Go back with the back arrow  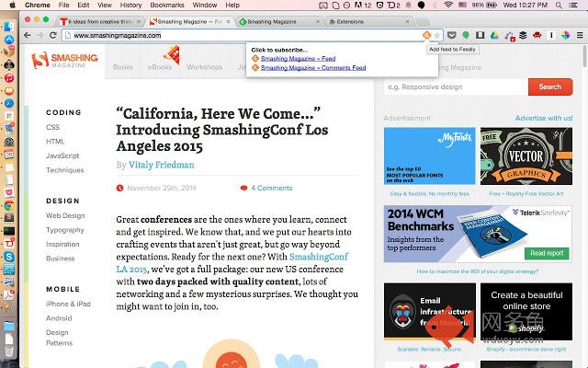[27, 35]
